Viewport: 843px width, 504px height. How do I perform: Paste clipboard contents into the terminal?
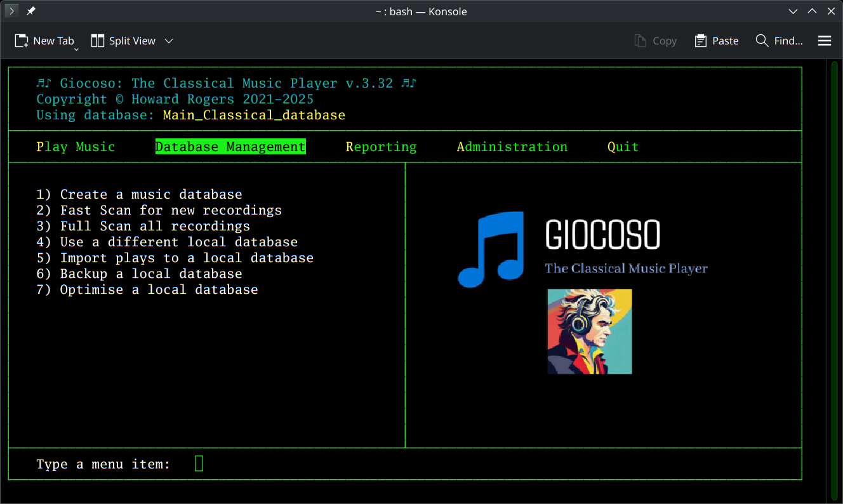click(716, 41)
